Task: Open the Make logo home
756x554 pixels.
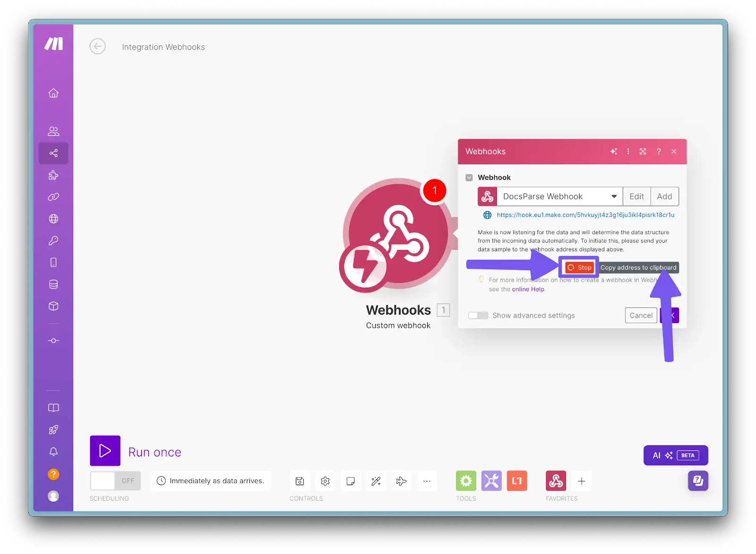Action: coord(53,44)
